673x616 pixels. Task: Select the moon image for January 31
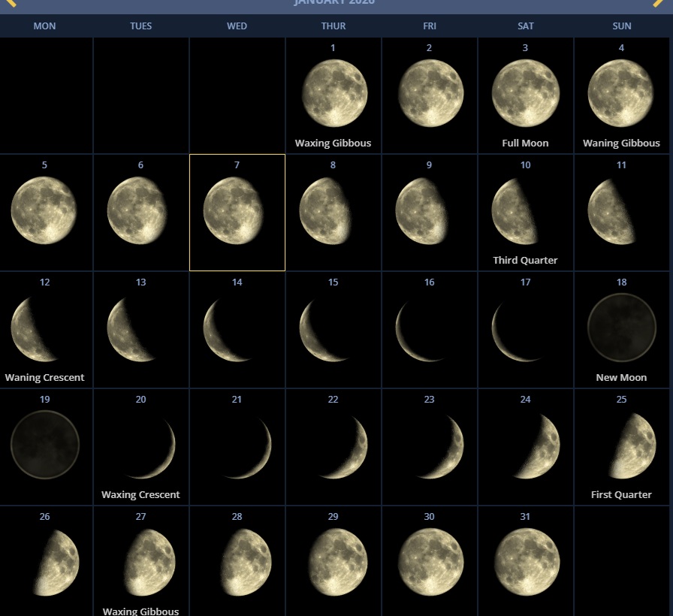(527, 562)
